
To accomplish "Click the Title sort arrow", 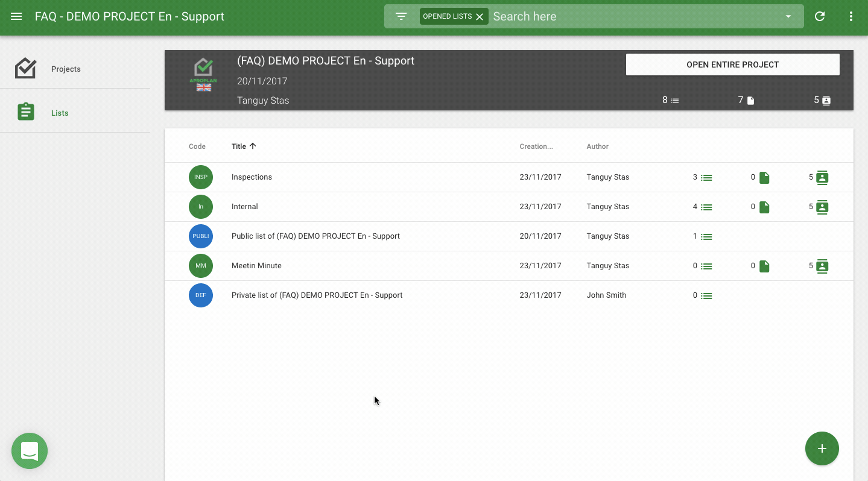I will pyautogui.click(x=253, y=146).
